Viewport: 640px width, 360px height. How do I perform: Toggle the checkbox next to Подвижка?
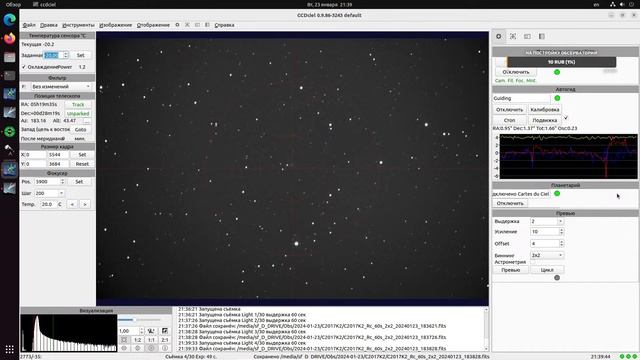point(566,118)
